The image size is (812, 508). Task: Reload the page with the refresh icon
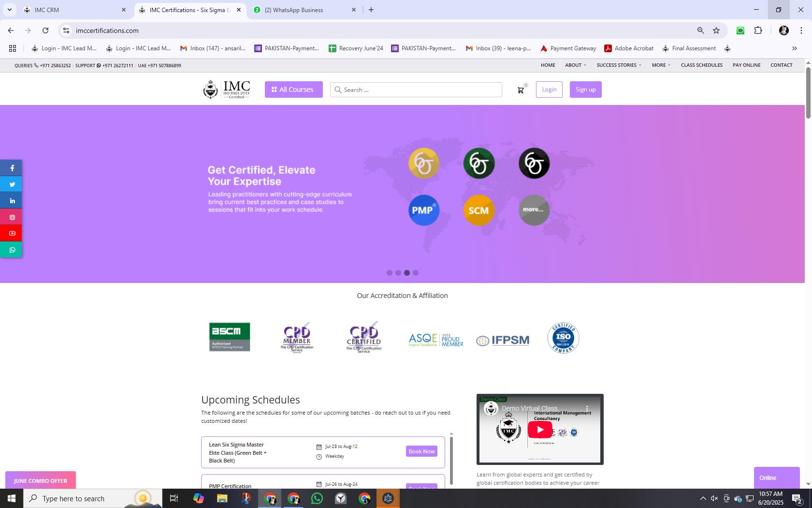[x=45, y=30]
